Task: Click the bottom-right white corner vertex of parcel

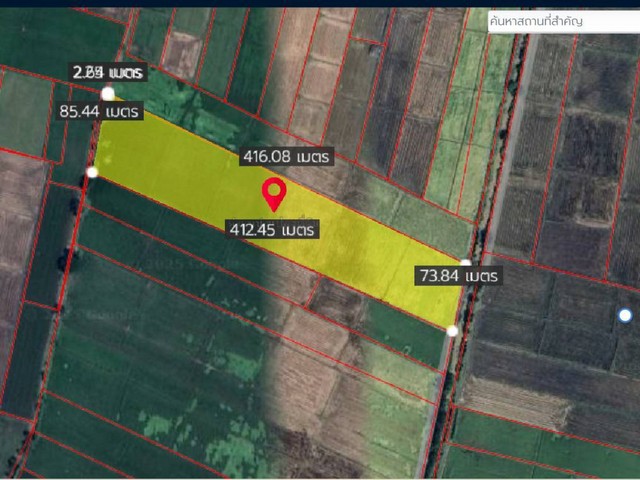Action: click(x=453, y=330)
